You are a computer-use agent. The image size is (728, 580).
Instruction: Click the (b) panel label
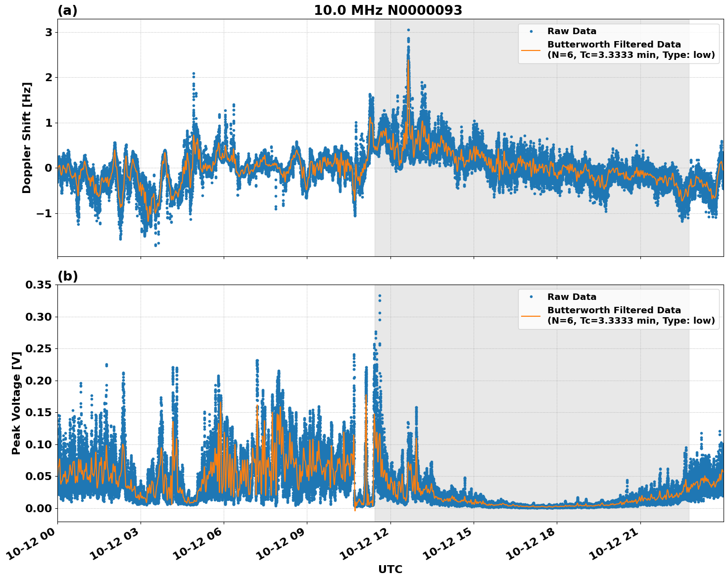tap(68, 276)
